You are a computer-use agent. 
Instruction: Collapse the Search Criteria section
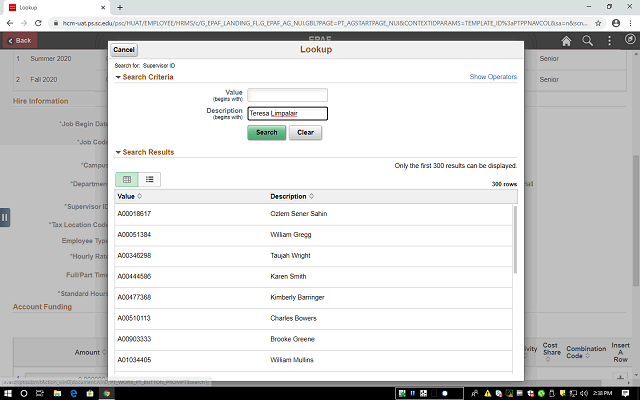point(118,77)
